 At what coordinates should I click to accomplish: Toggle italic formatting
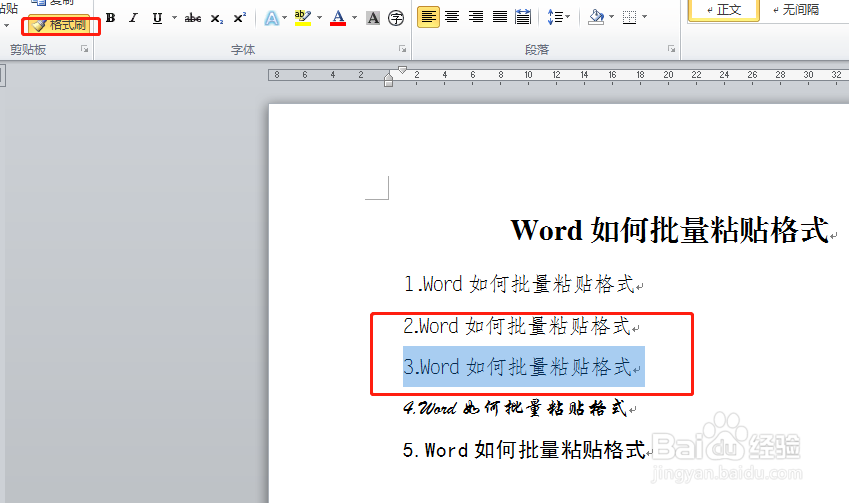coord(133,18)
